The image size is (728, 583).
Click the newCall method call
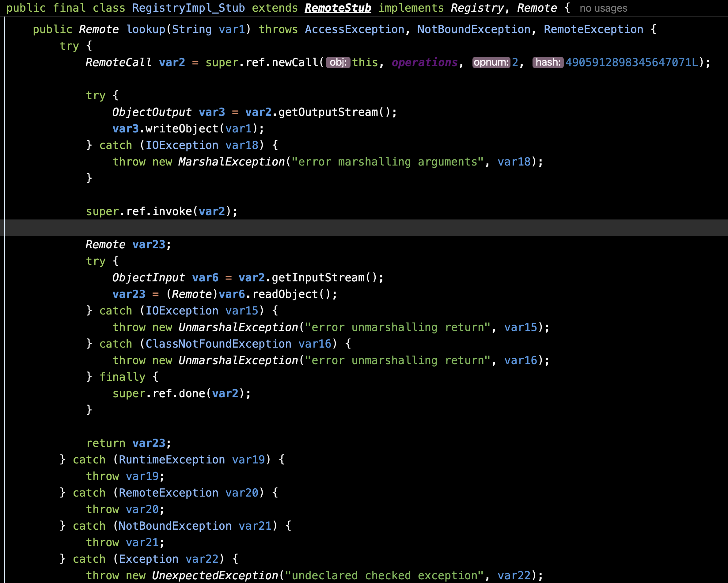pos(295,63)
